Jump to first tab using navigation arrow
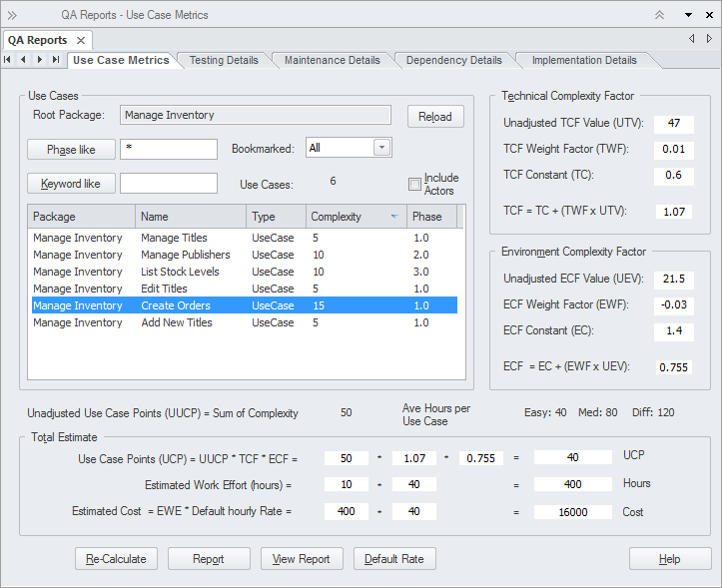This screenshot has width=722, height=588. [9, 60]
